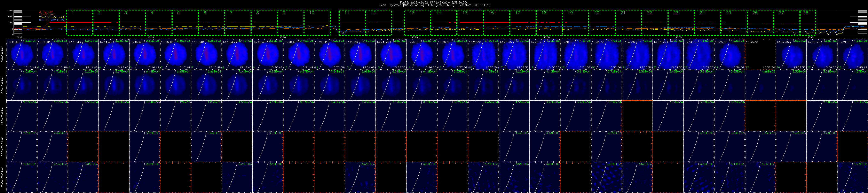Open the 3-6 keV image starting 13:15:48

tap(144, 54)
